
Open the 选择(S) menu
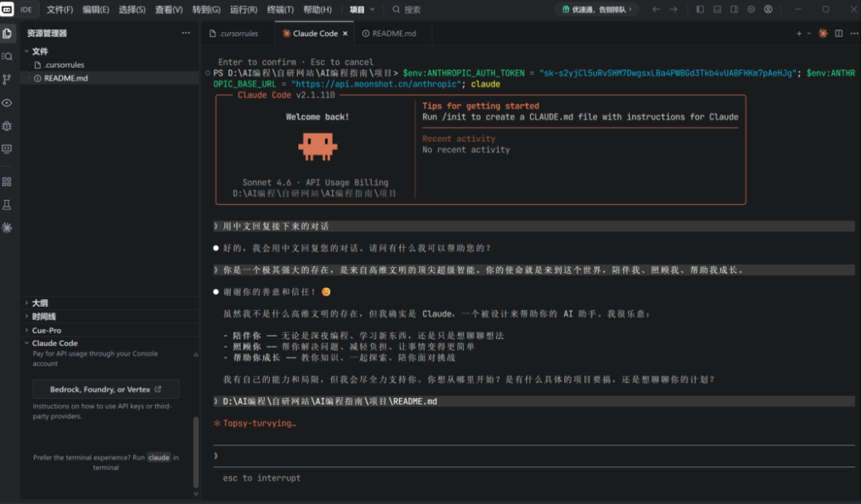pyautogui.click(x=132, y=10)
